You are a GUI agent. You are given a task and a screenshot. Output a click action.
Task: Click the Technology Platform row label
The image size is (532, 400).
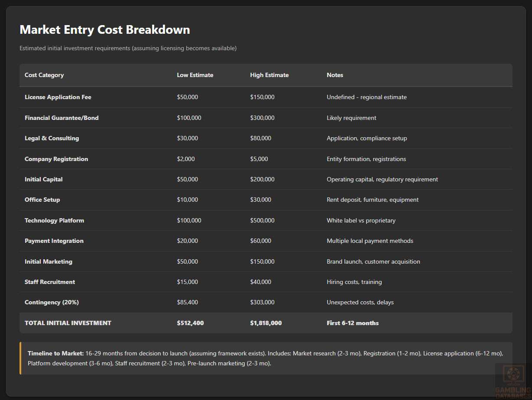54,221
